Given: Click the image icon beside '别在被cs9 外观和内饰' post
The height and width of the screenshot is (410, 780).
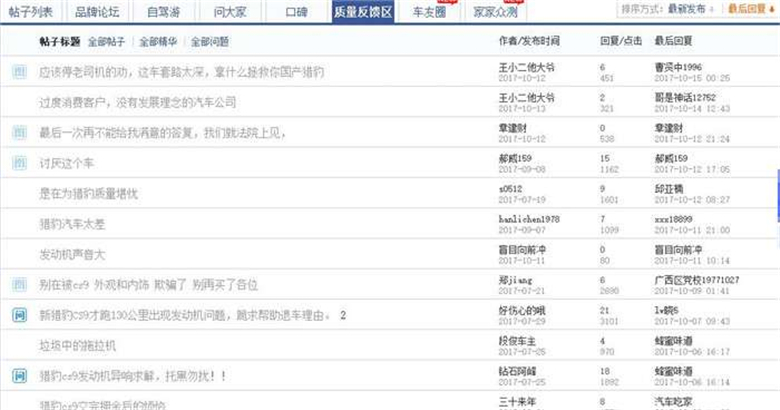Looking at the screenshot, I should point(19,285).
